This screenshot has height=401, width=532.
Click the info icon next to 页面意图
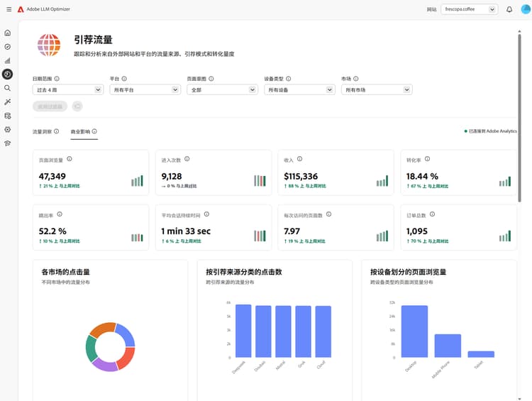(211, 79)
